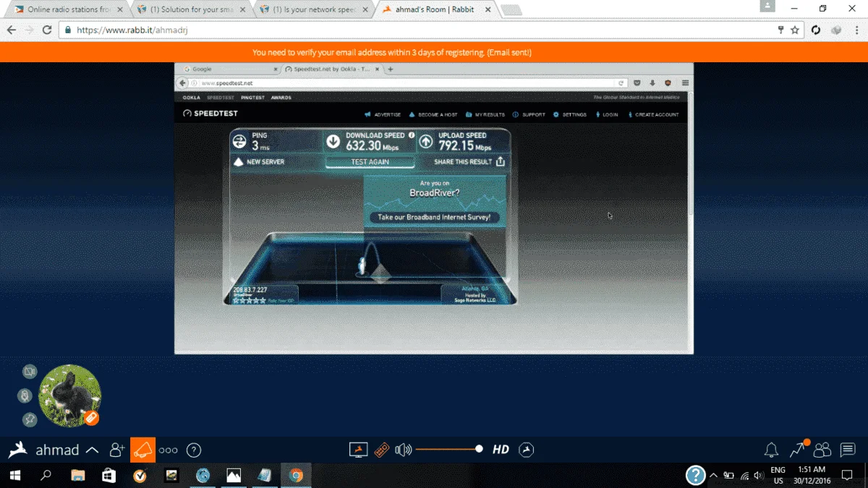Click the black circular extension icon in Chrome

(x=816, y=30)
